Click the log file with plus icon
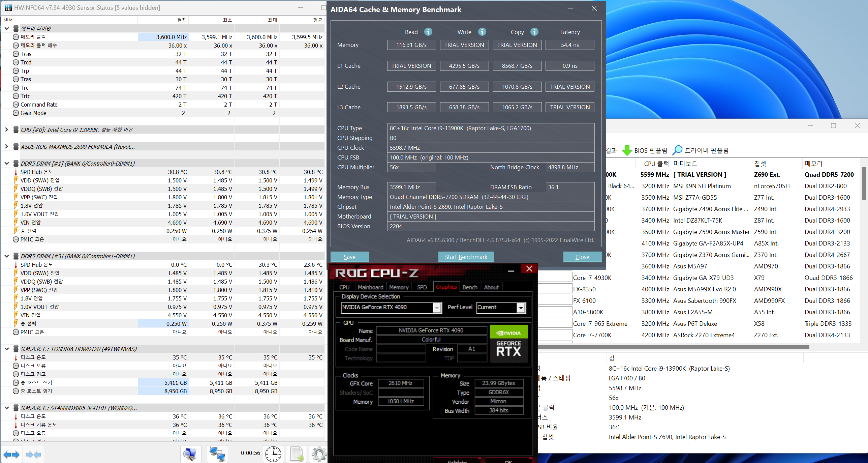Image resolution: width=868 pixels, height=463 pixels. [x=297, y=454]
